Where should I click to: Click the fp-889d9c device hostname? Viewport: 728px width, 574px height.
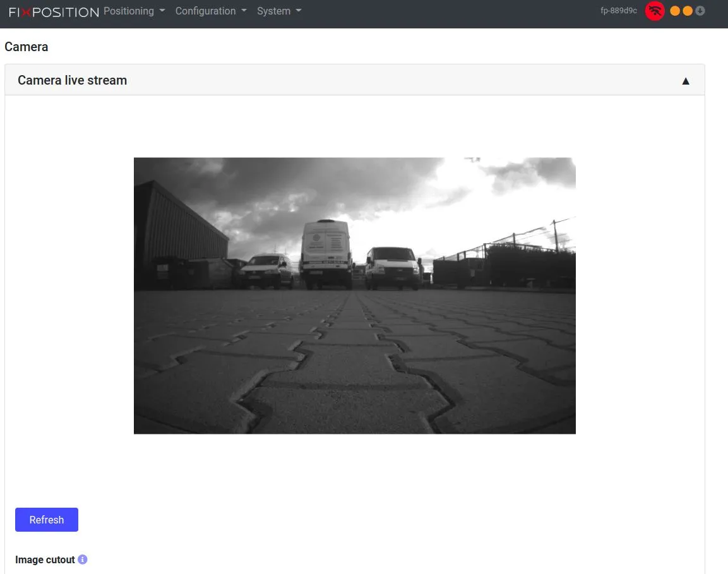click(618, 11)
